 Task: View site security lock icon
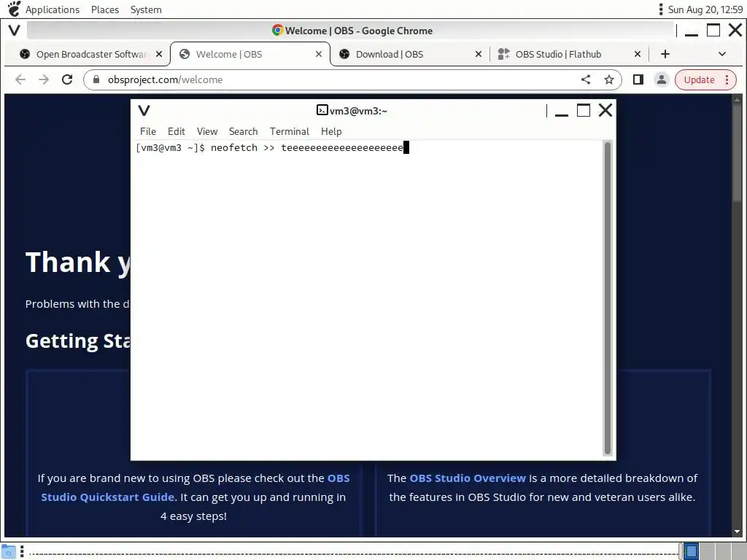(x=96, y=79)
